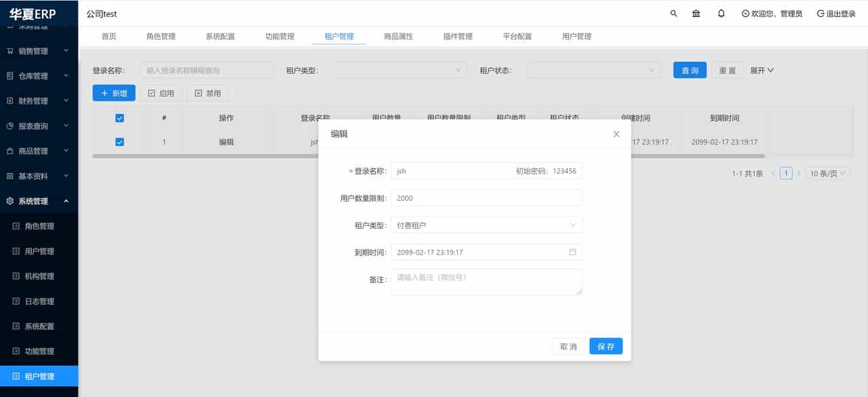
Task: Click the institution icon in the top bar
Action: pos(696,13)
